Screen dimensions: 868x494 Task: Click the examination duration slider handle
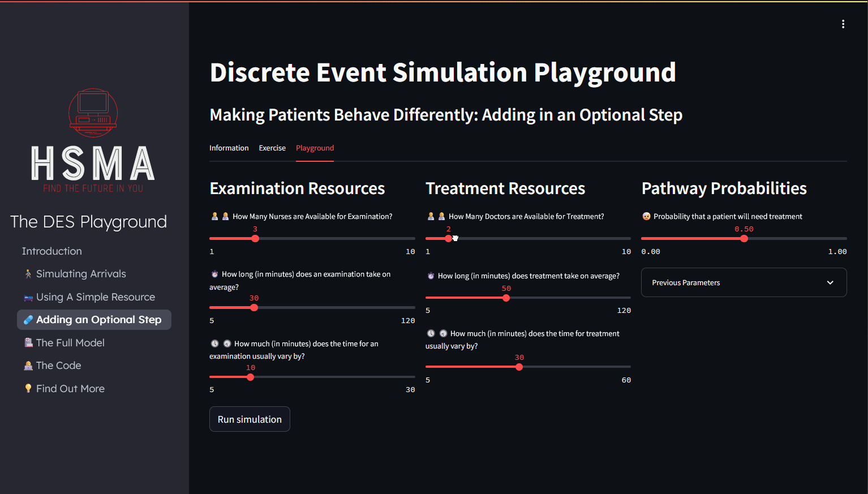coord(254,308)
